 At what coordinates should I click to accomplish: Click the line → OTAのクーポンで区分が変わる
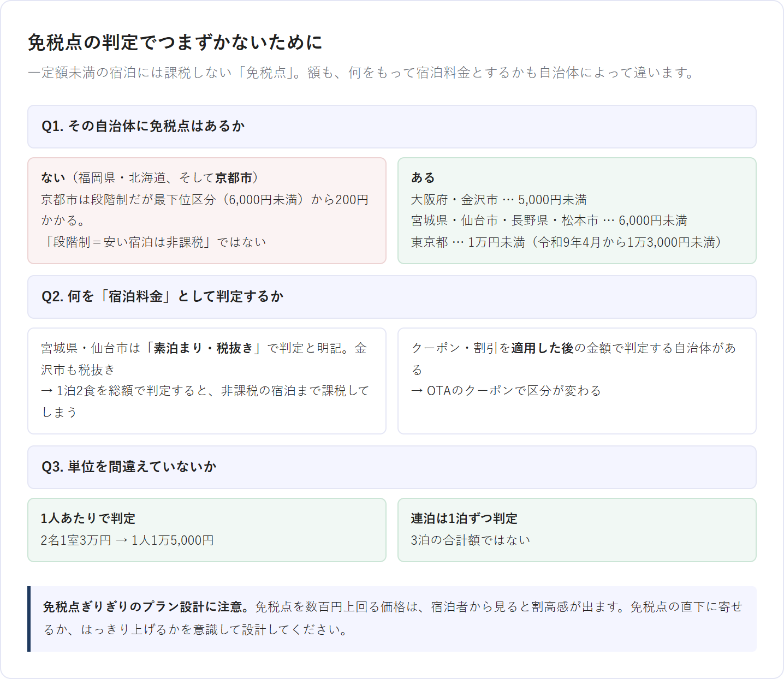(x=506, y=391)
